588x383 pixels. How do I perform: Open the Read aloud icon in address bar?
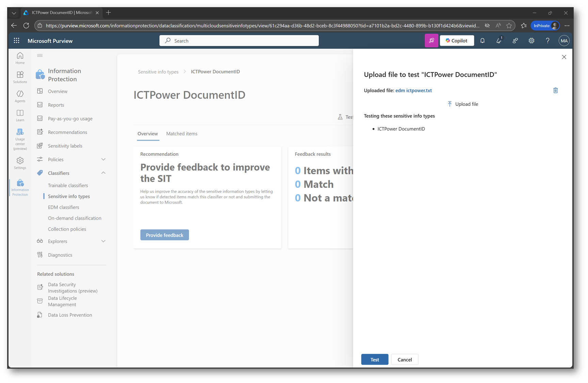pos(498,26)
